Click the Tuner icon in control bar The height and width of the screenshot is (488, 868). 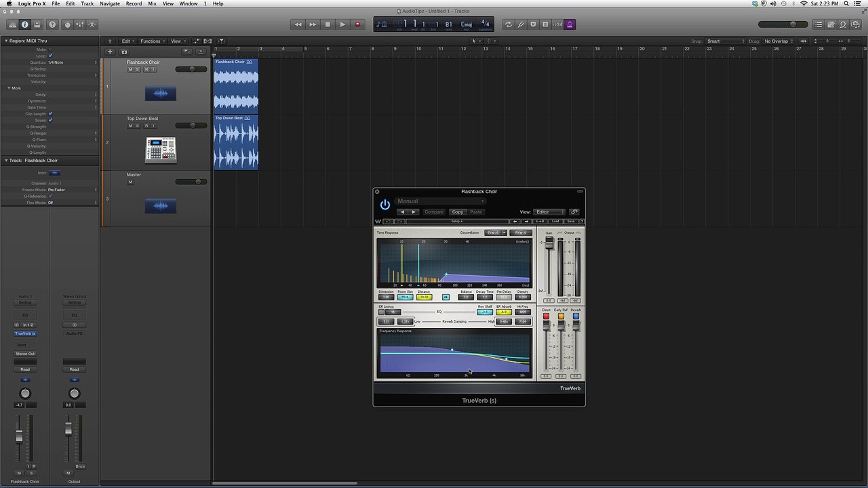(521, 24)
